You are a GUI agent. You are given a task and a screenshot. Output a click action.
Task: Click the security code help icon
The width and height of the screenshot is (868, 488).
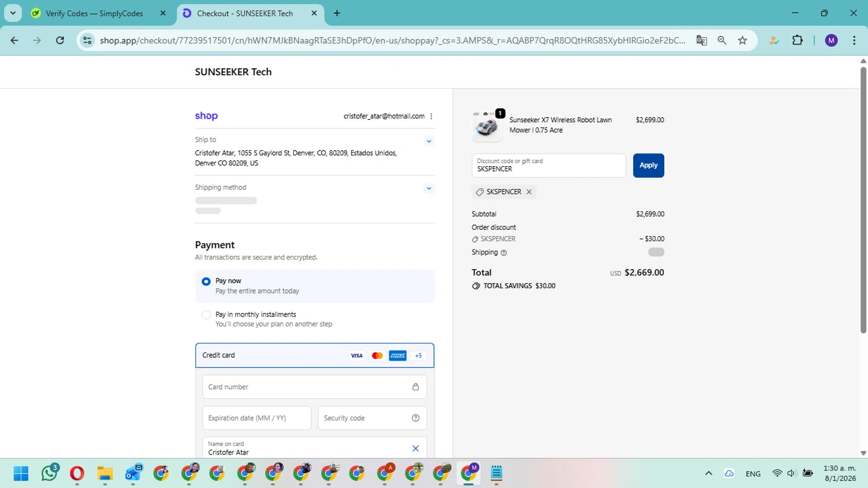pos(415,418)
